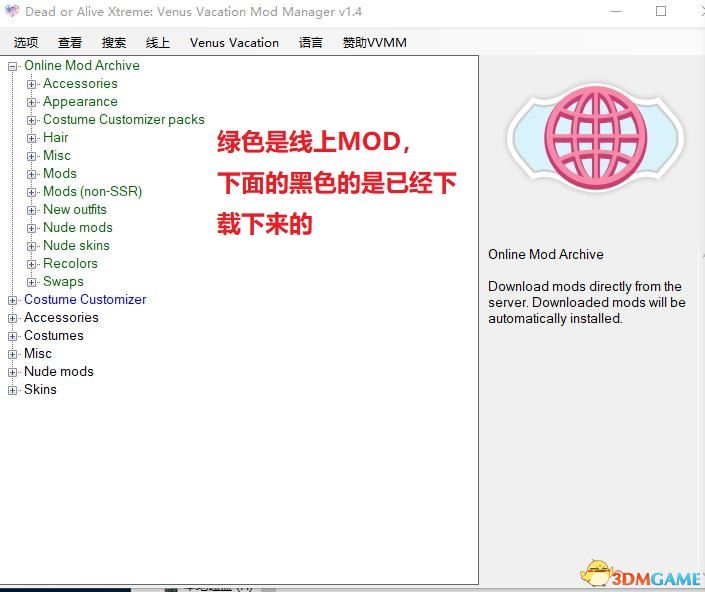Open the 语言 language menu
The width and height of the screenshot is (705, 592).
point(311,43)
